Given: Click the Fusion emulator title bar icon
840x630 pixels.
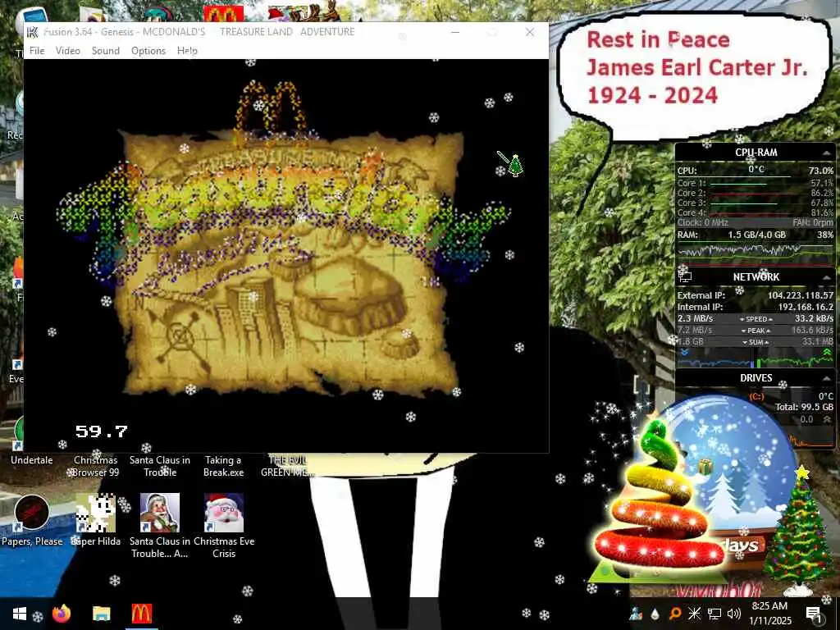Looking at the screenshot, I should click(x=33, y=32).
